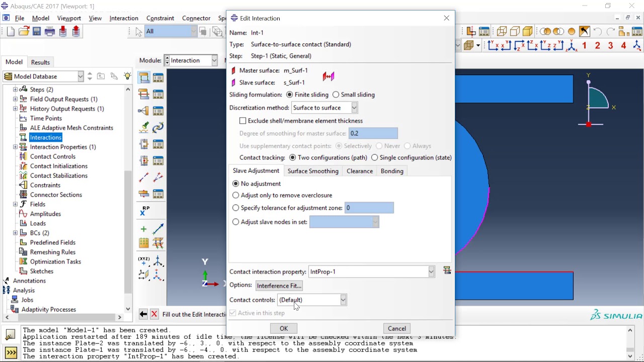Expand the Steps (2) tree node

coord(15,89)
